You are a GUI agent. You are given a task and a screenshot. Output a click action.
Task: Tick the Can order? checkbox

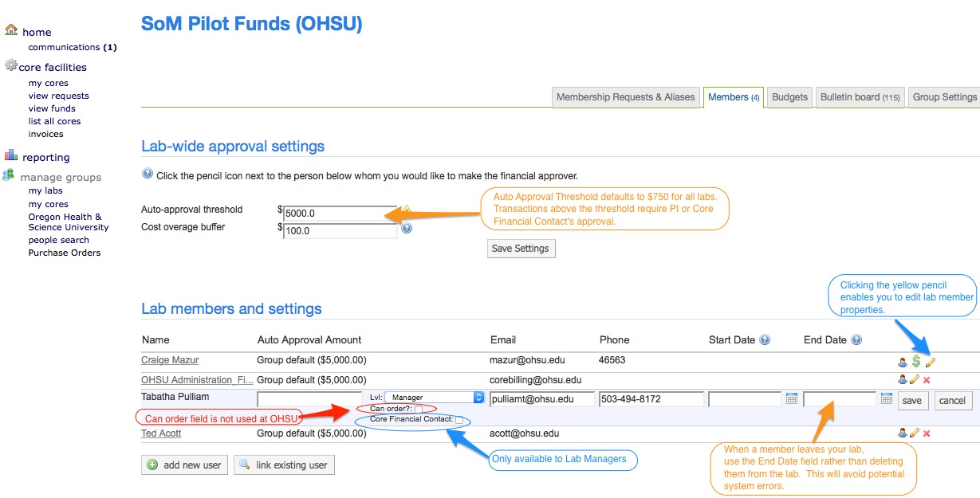tap(419, 410)
